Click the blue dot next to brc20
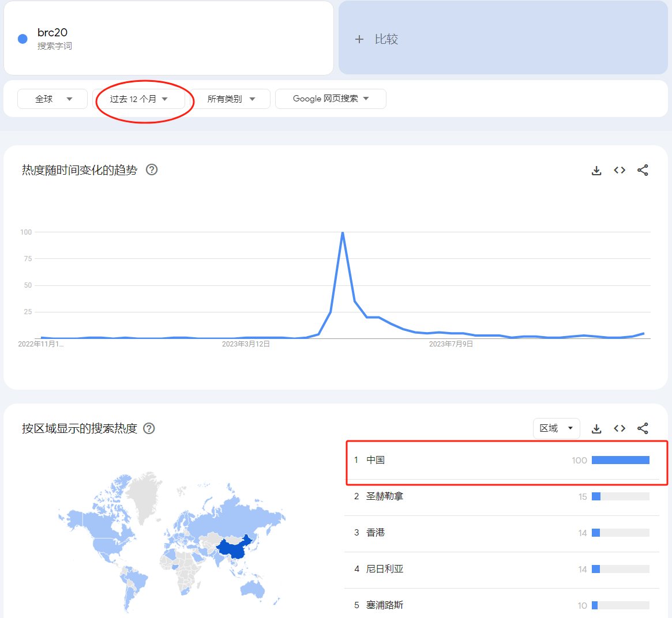672x618 pixels. (22, 39)
